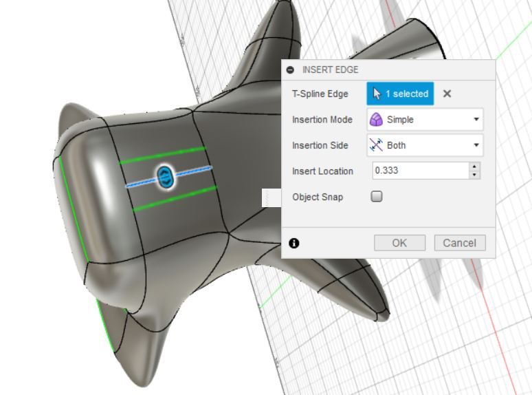Click the 'T-Spline Edge' label

coord(320,94)
